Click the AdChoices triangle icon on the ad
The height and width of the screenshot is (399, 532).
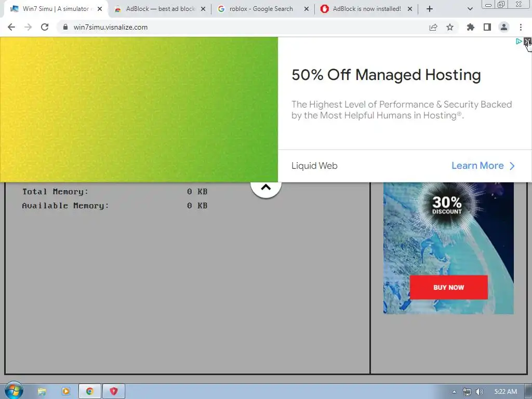pyautogui.click(x=519, y=42)
